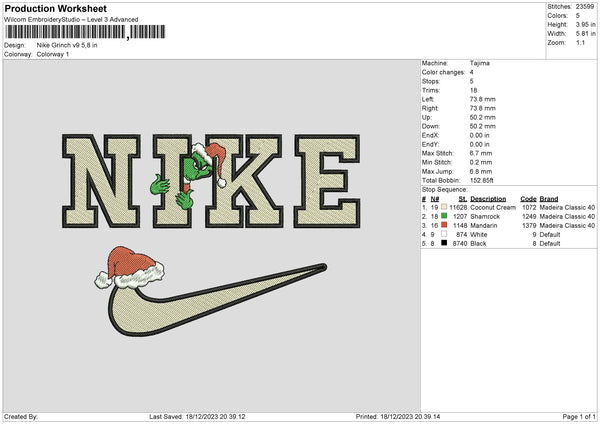Click the 'Printed' timestamp in footer

[398, 416]
